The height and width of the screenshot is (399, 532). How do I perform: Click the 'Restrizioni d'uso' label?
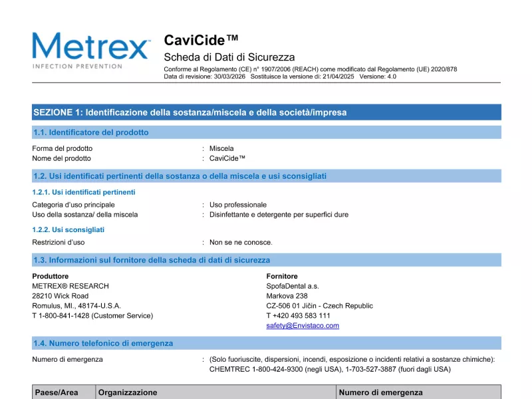[59, 242]
